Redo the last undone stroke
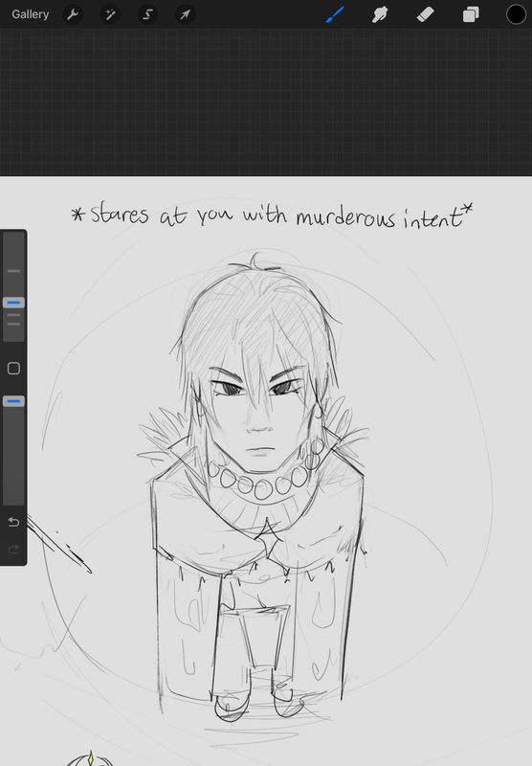532x766 pixels. (x=13, y=549)
